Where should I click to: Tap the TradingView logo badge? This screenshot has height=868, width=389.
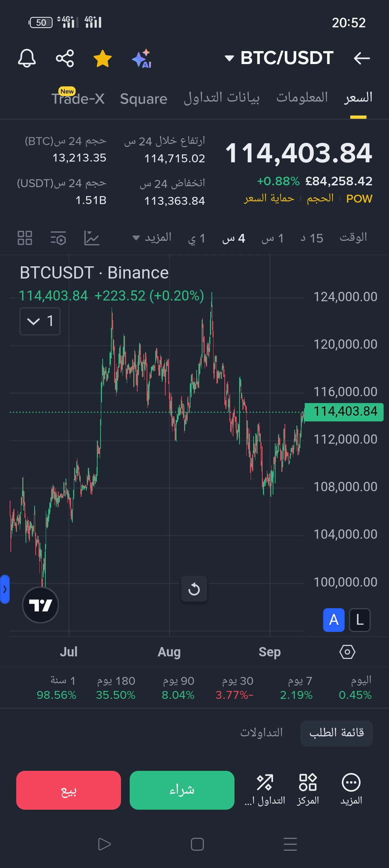tap(40, 605)
